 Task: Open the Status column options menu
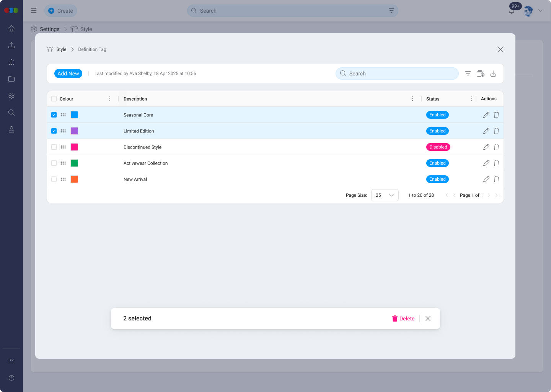(x=471, y=99)
